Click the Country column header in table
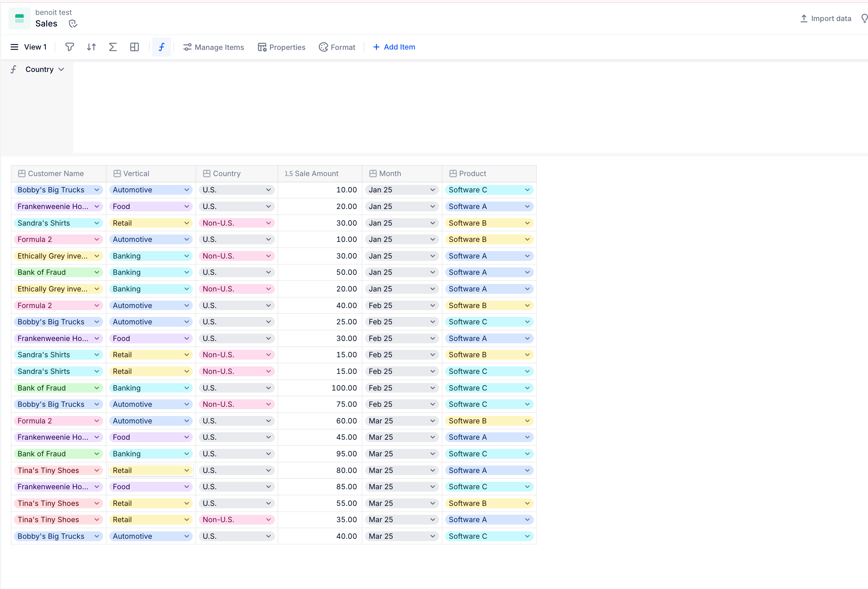The image size is (868, 589). coord(237,174)
